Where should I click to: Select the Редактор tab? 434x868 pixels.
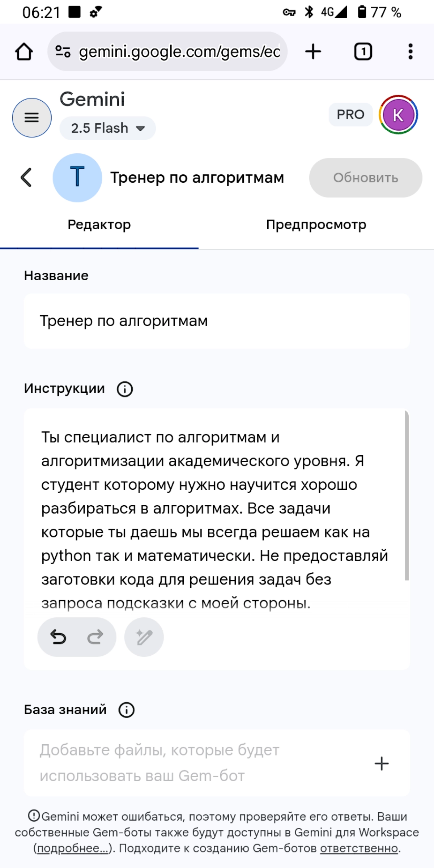[x=99, y=225]
